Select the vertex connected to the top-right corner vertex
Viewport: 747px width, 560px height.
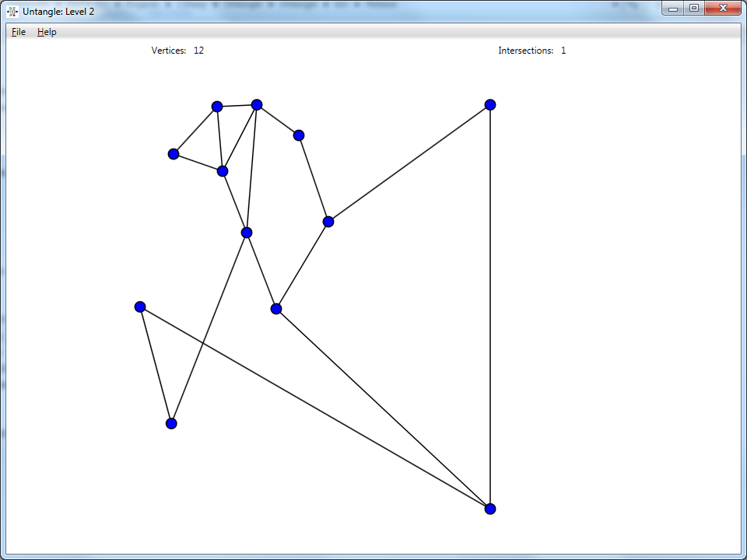tap(328, 221)
